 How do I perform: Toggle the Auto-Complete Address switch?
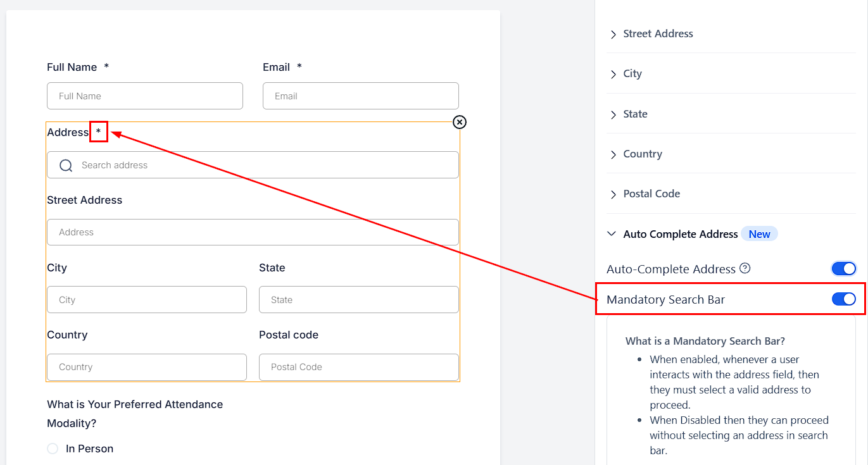coord(843,269)
